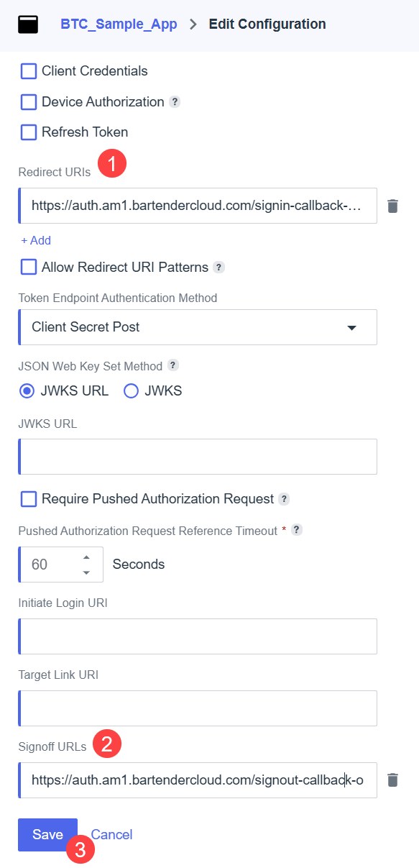Focus the JWKS URL input field
This screenshot has width=419, height=868.
click(198, 457)
